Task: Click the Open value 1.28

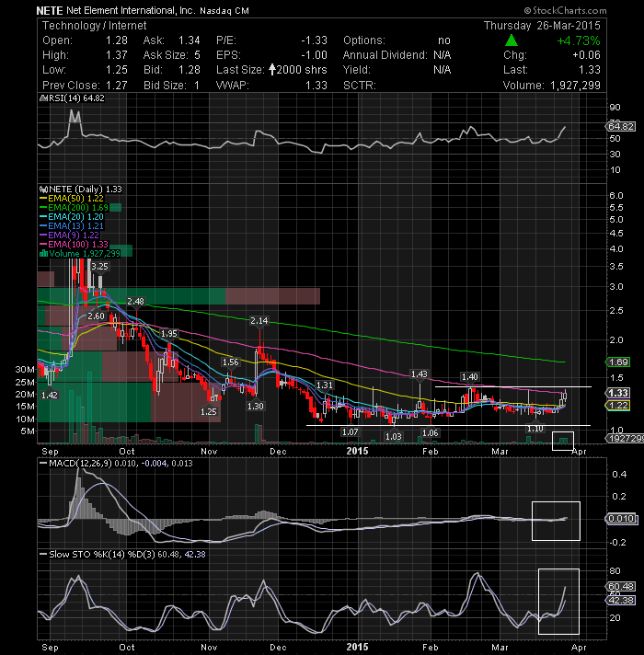Action: tap(117, 40)
